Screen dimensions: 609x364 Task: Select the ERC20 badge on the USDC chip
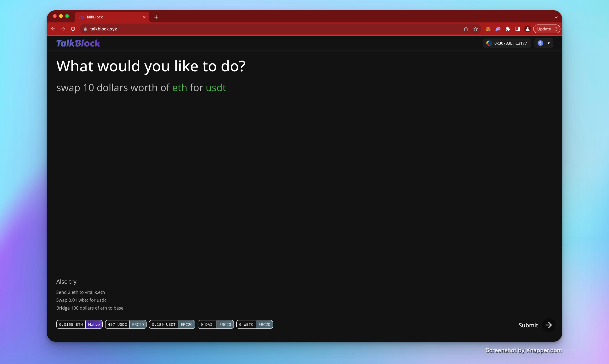[138, 324]
